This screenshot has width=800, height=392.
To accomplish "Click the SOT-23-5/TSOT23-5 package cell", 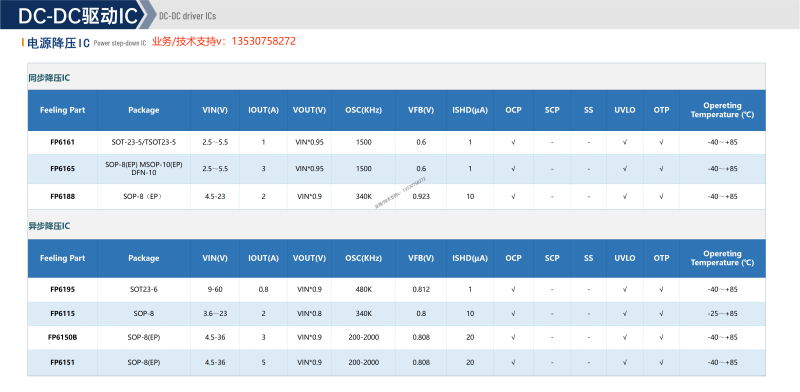I will click(x=143, y=142).
